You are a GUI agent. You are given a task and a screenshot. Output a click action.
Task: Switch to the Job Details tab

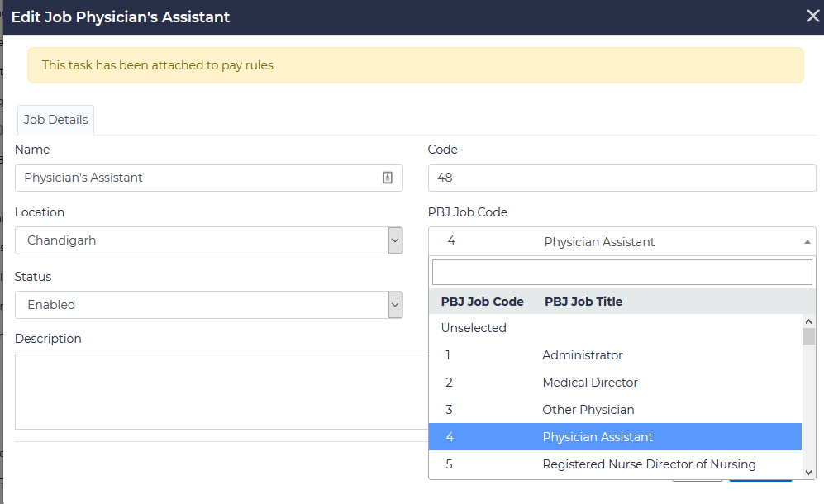click(55, 120)
